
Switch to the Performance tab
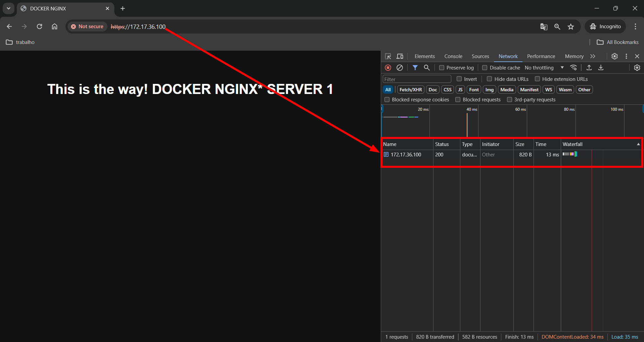541,56
